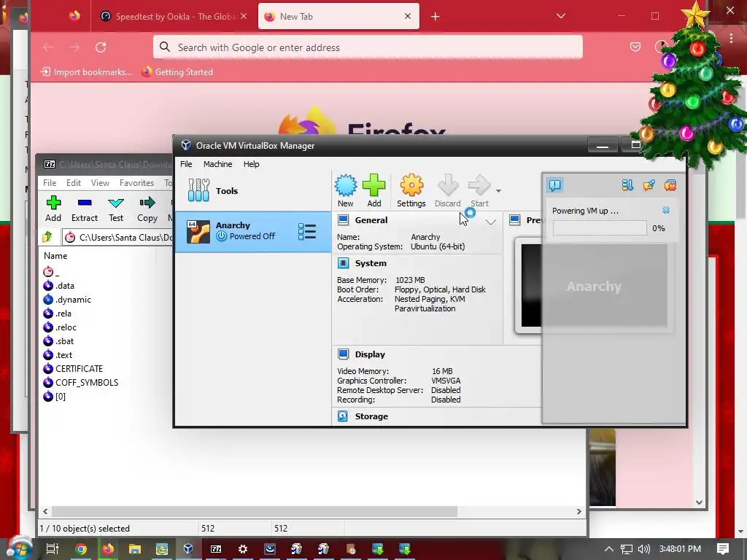Click the taskbar Task View icon
Screen dimensions: 747x560
click(52, 549)
